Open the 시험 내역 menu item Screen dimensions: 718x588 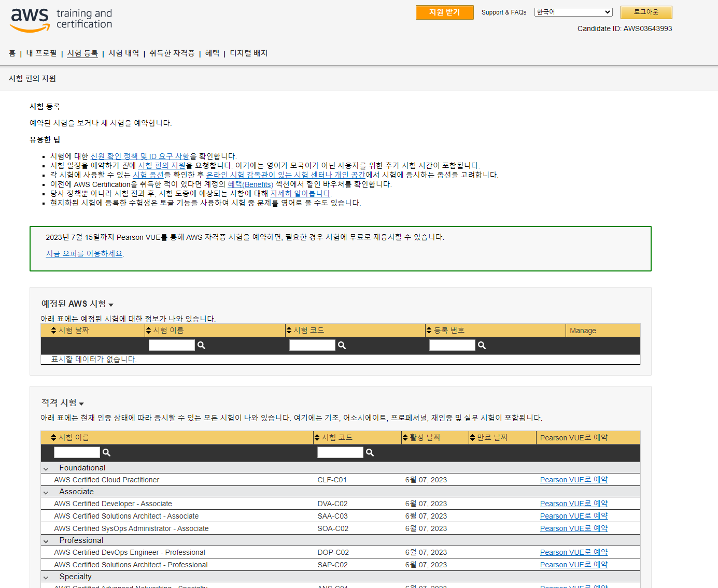pyautogui.click(x=123, y=53)
